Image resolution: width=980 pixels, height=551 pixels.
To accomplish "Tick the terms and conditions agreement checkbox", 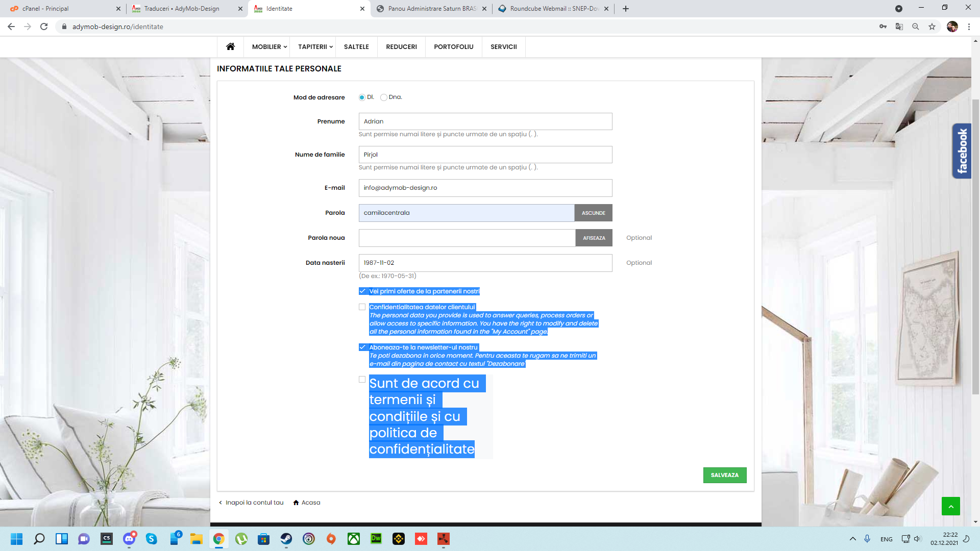I will pyautogui.click(x=362, y=380).
